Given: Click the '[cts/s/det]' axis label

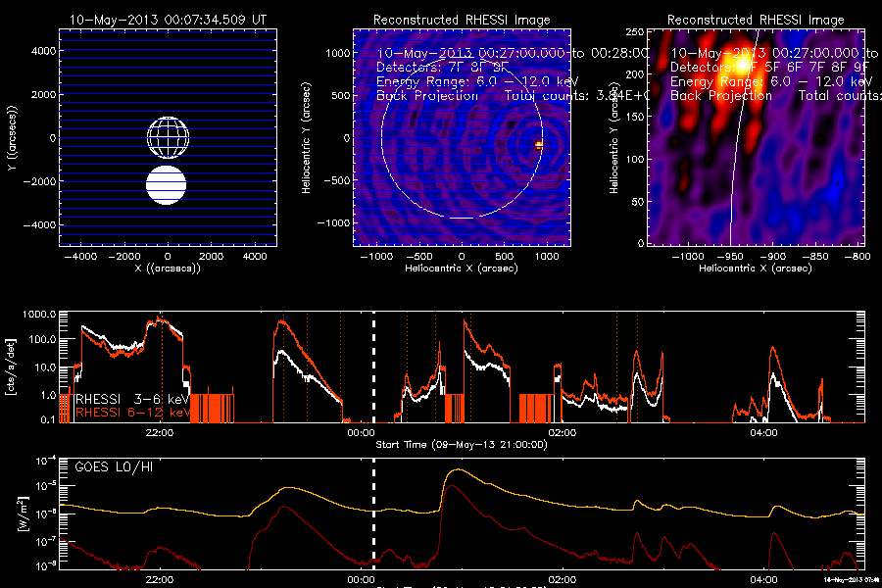Looking at the screenshot, I should pos(11,367).
